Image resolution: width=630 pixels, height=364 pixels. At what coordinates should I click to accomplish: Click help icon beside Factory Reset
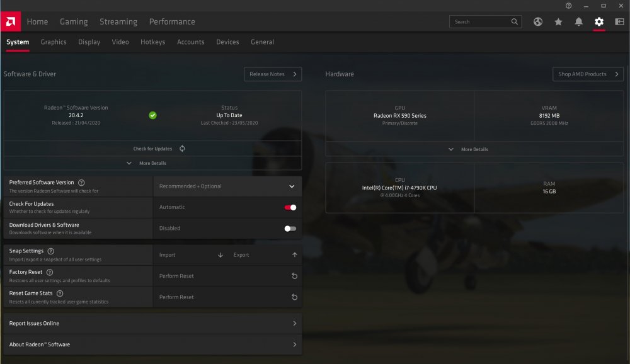[x=49, y=273]
